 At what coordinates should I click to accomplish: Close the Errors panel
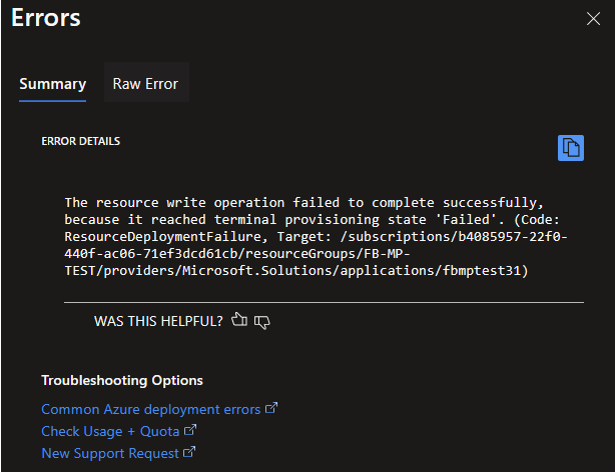point(592,16)
